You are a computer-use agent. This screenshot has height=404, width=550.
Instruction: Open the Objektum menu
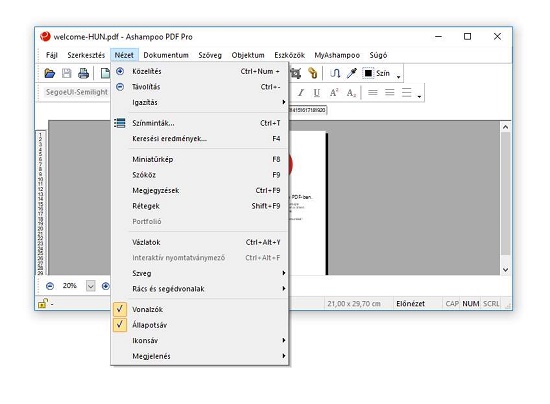pyautogui.click(x=248, y=55)
